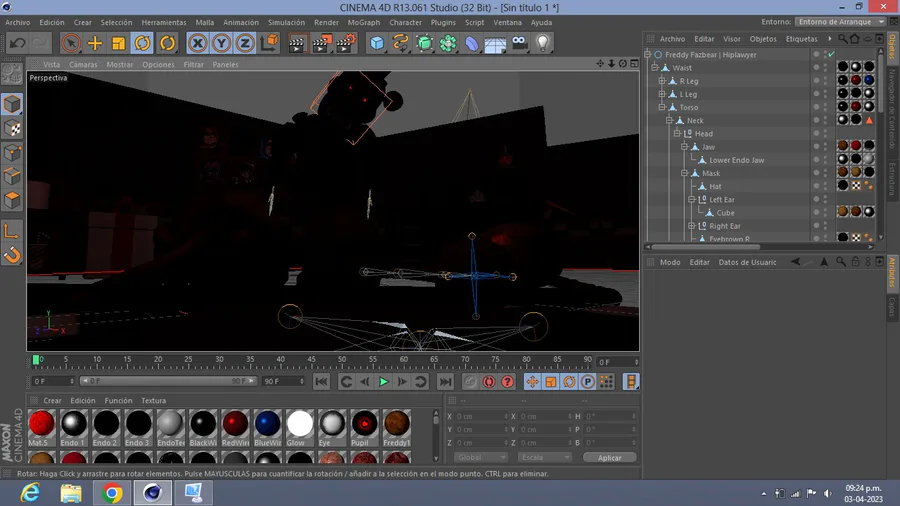Toggle X axis lock
Viewport: 900px width, 506px height.
tap(197, 43)
